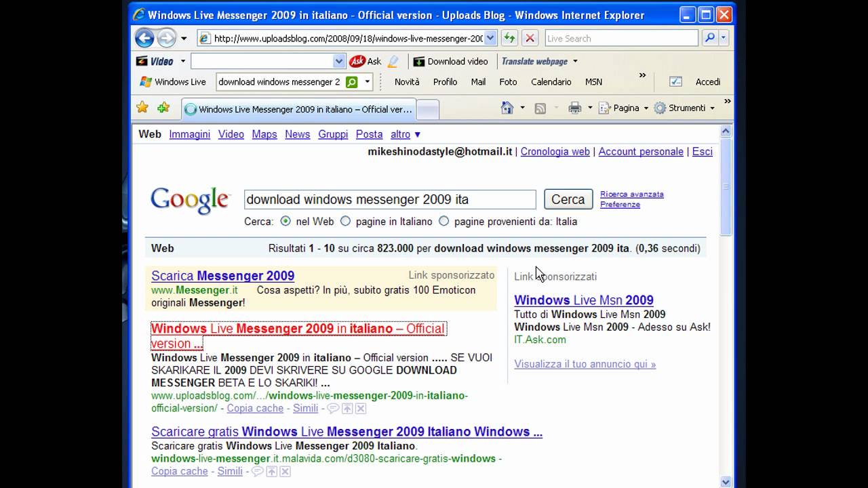Screen dimensions: 868x488
Task: Expand the Pagina menu dropdown
Action: coord(646,108)
